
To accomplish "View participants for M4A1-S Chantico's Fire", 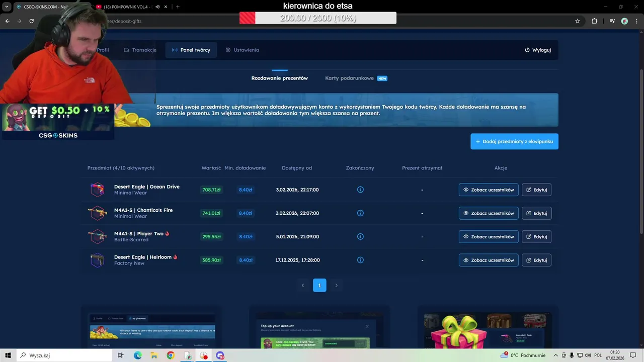I will 489,213.
